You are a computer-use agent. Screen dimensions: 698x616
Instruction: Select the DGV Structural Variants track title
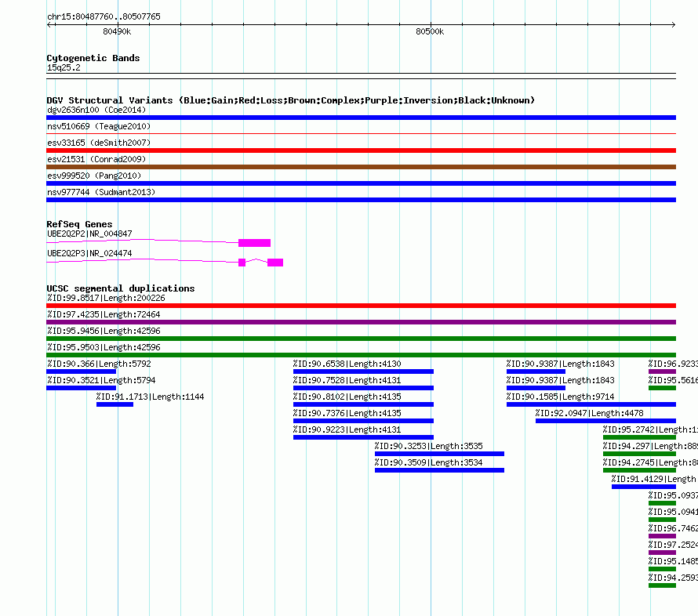[x=291, y=100]
